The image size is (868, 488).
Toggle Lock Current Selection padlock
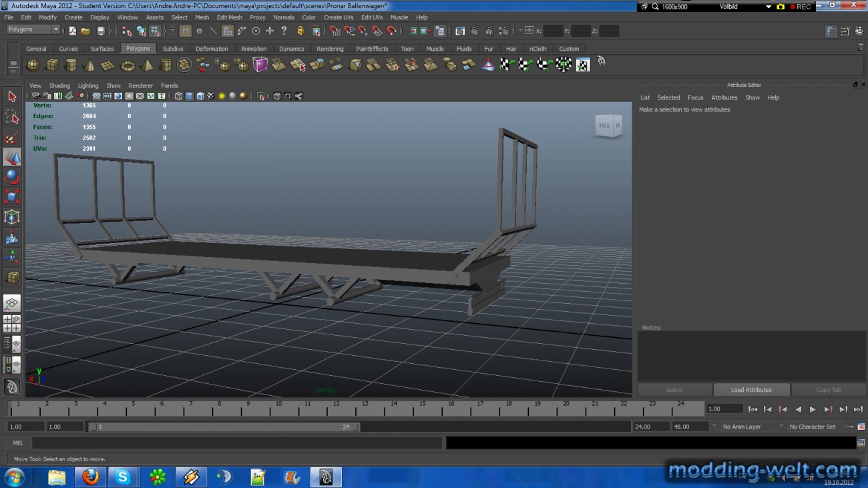coord(300,31)
